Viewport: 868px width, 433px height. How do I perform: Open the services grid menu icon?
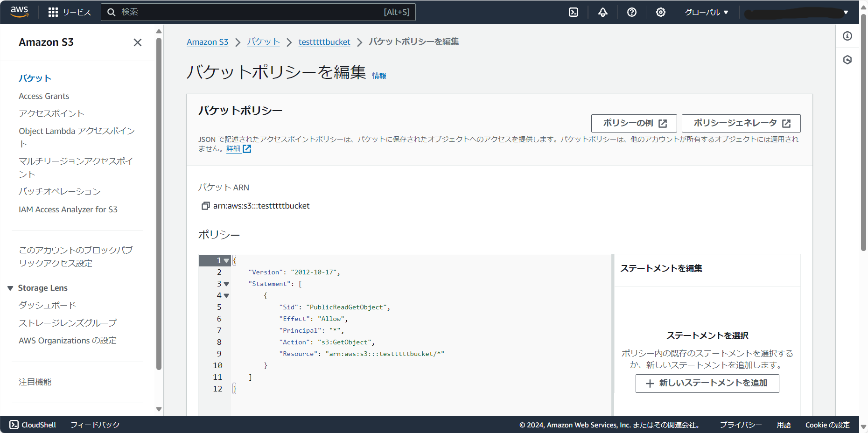(53, 12)
